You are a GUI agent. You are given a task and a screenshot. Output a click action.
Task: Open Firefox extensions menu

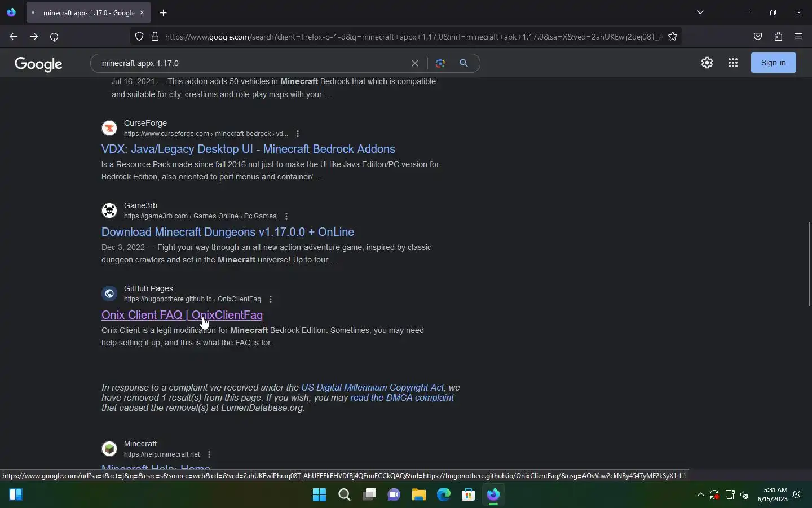point(778,37)
